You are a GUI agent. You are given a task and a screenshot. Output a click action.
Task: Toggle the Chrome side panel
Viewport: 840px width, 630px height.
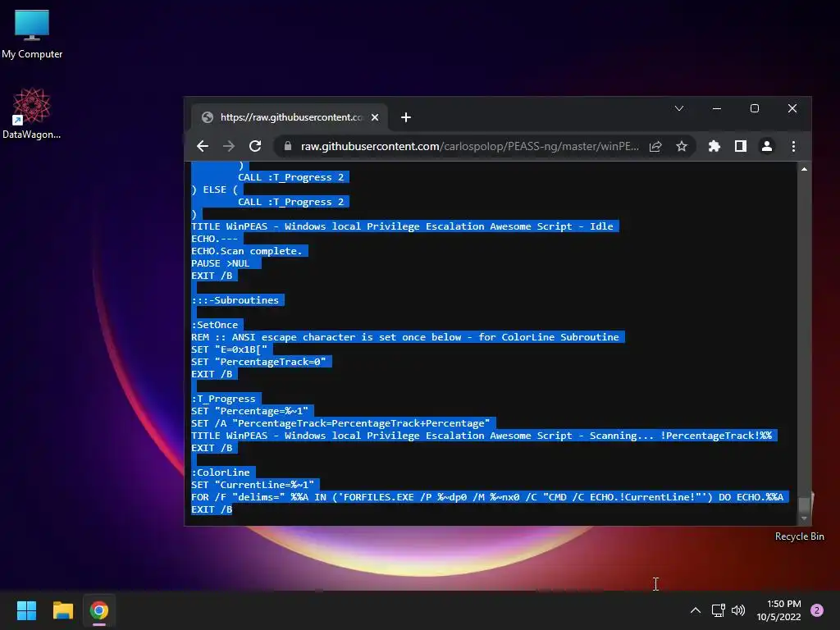pyautogui.click(x=741, y=146)
